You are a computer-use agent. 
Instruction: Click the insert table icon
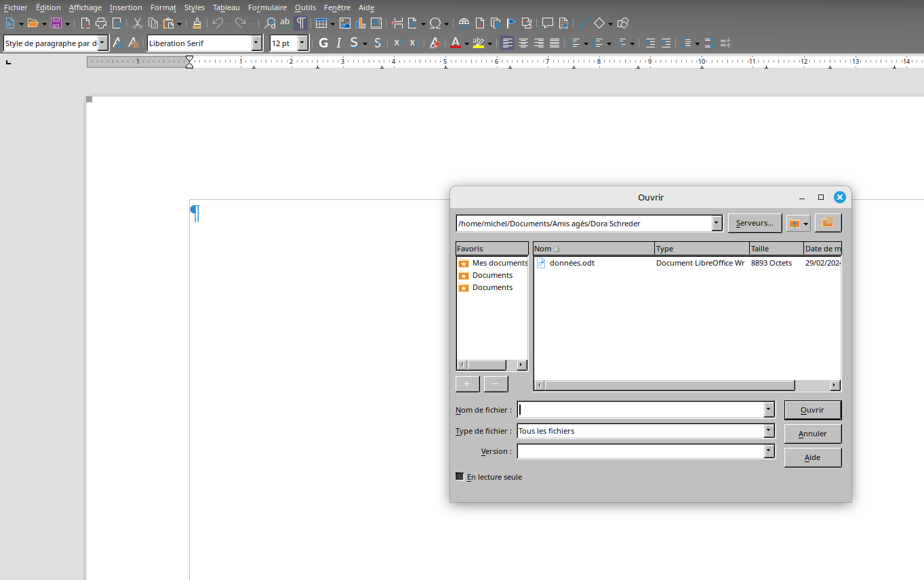321,24
